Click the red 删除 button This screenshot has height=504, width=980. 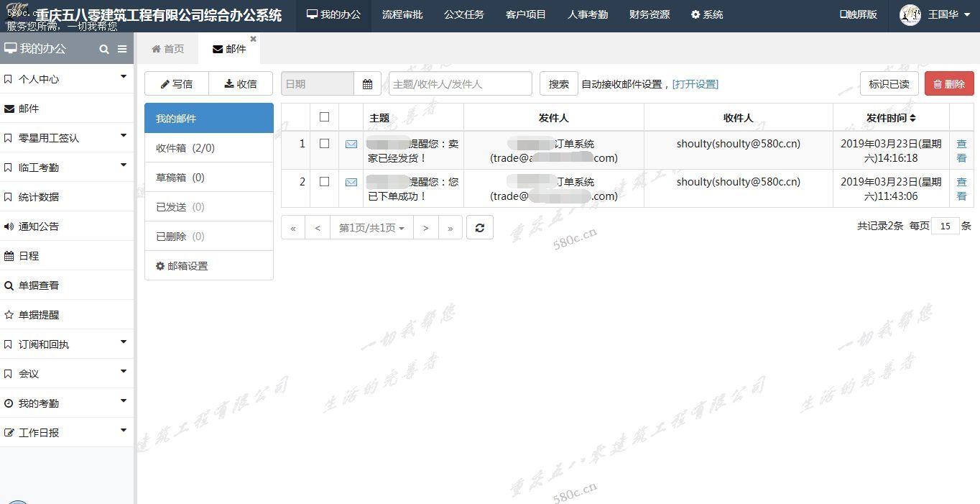(x=949, y=84)
